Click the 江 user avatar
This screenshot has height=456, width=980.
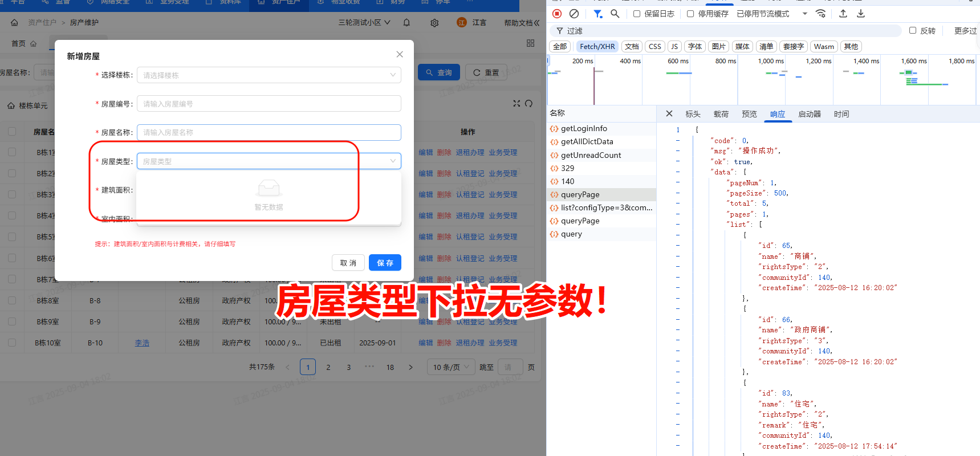coord(462,22)
